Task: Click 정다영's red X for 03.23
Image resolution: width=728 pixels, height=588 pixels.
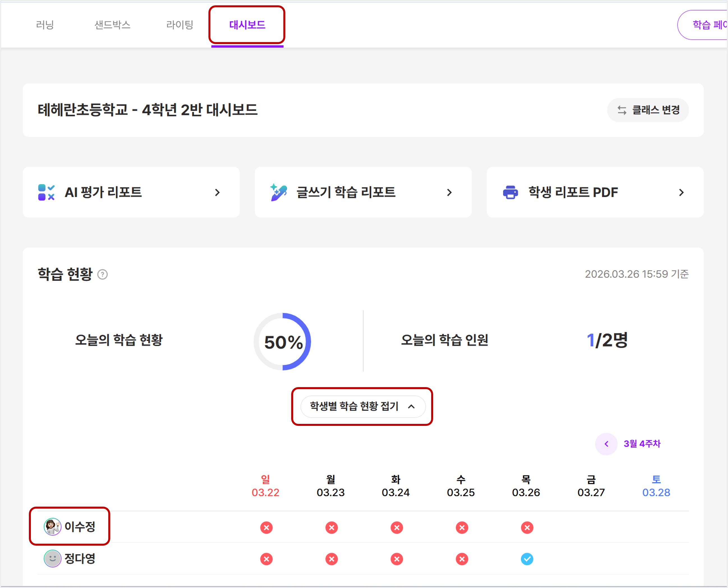Action: [331, 559]
